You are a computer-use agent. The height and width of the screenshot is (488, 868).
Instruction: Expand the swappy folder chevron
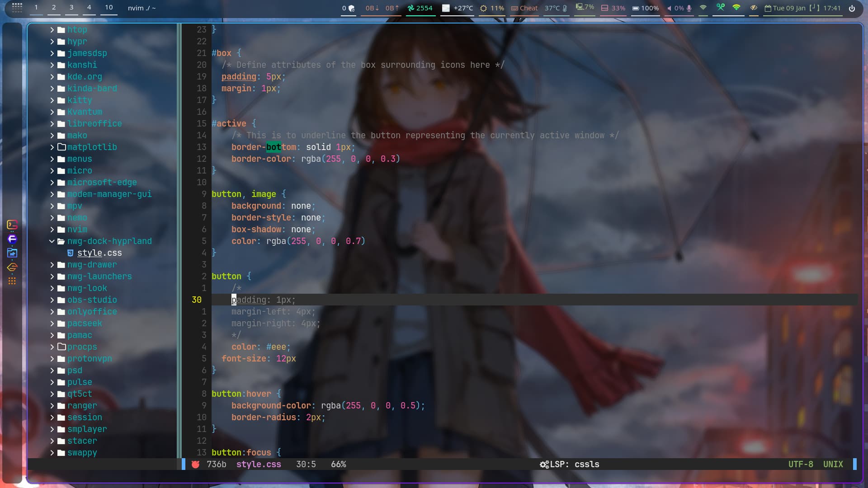(x=52, y=452)
